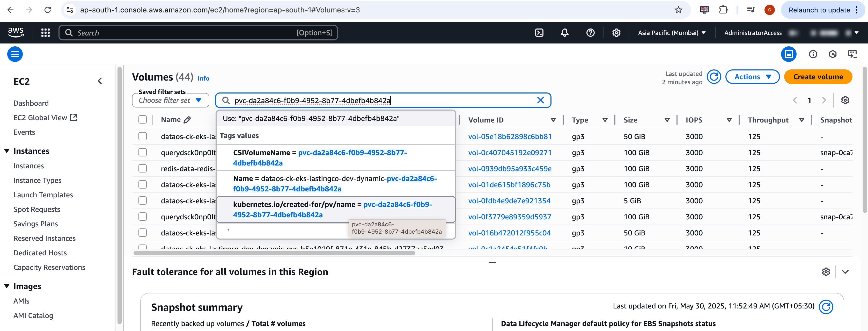
Task: Click the edit pencil next to Name column
Action: point(187,120)
